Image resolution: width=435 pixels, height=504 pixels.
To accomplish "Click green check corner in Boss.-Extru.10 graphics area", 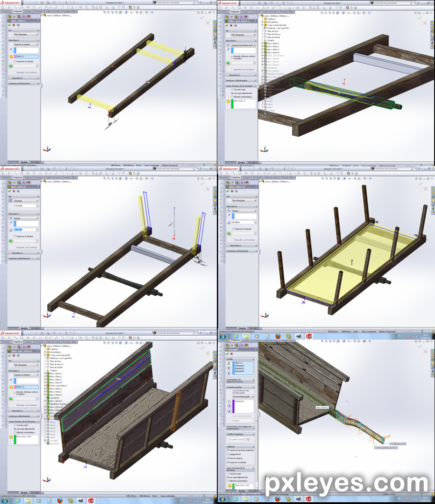I will (420, 183).
